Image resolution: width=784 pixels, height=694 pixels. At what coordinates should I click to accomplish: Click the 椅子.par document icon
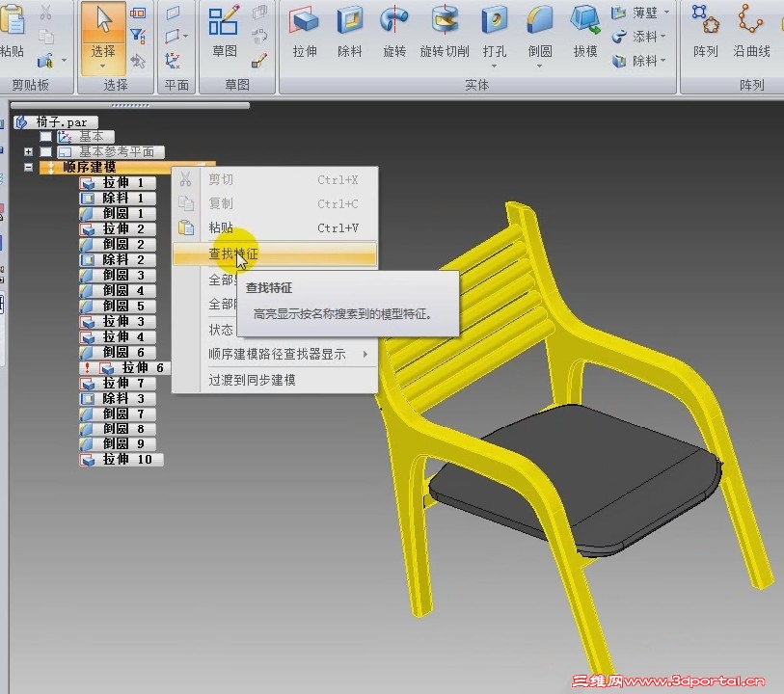(20, 121)
